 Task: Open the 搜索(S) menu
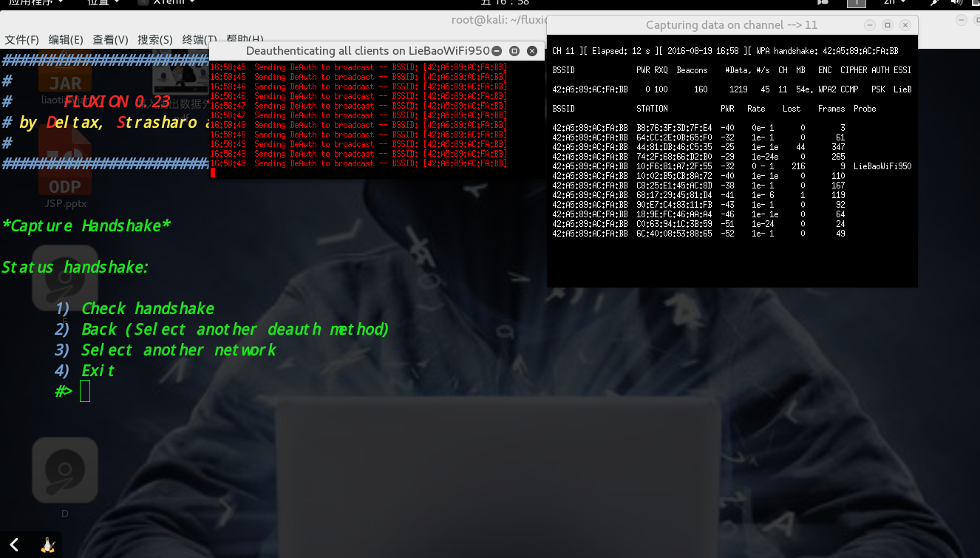155,39
